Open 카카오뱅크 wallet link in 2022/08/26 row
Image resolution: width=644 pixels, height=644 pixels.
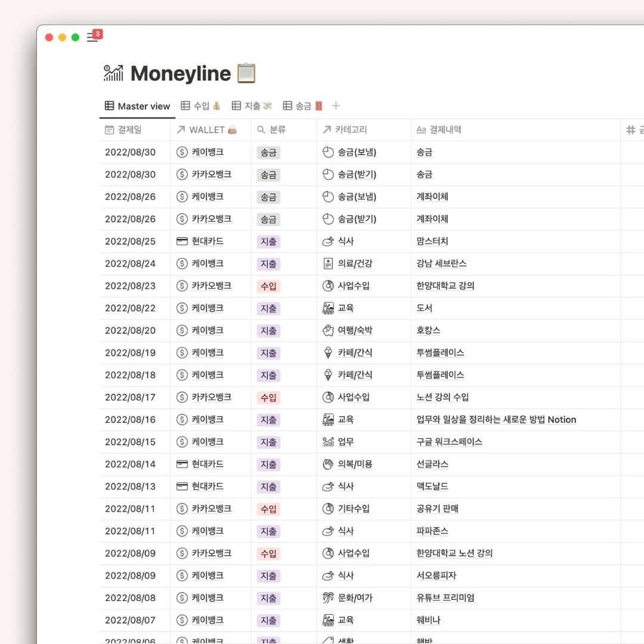point(212,219)
